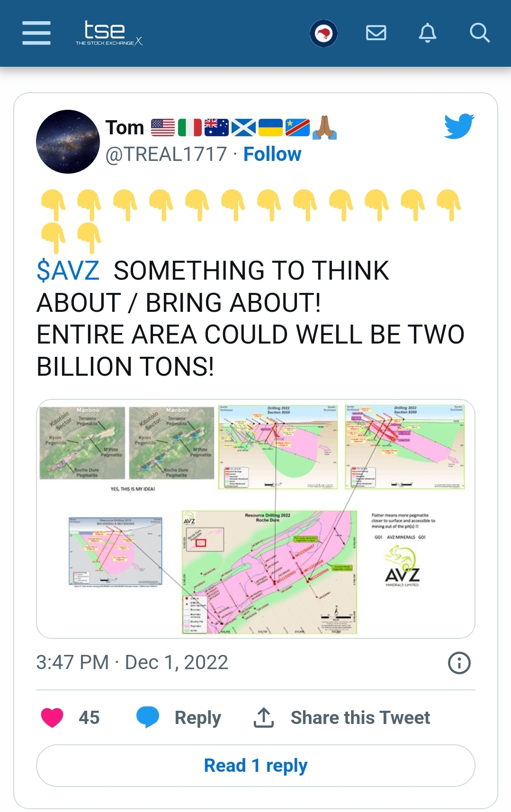Expand replies with Read 1 reply
This screenshot has width=511, height=812.
pyautogui.click(x=255, y=765)
